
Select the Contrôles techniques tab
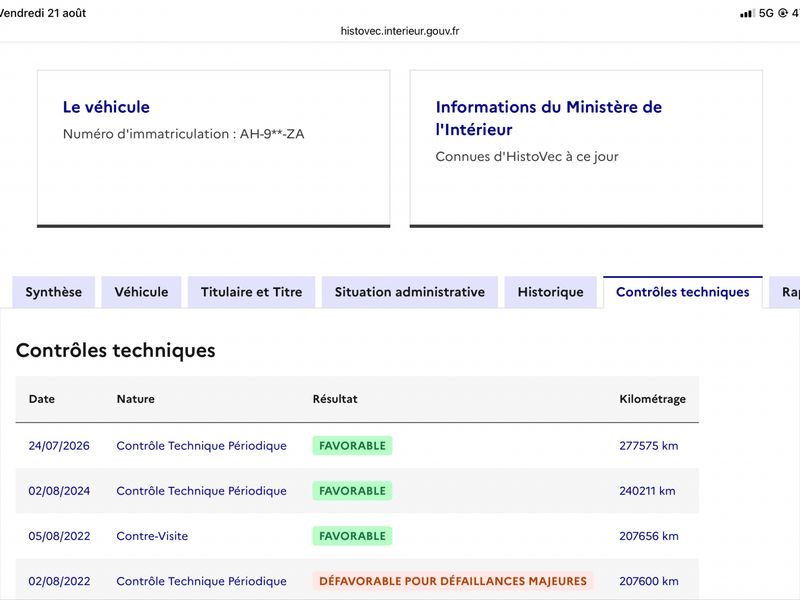(x=683, y=292)
